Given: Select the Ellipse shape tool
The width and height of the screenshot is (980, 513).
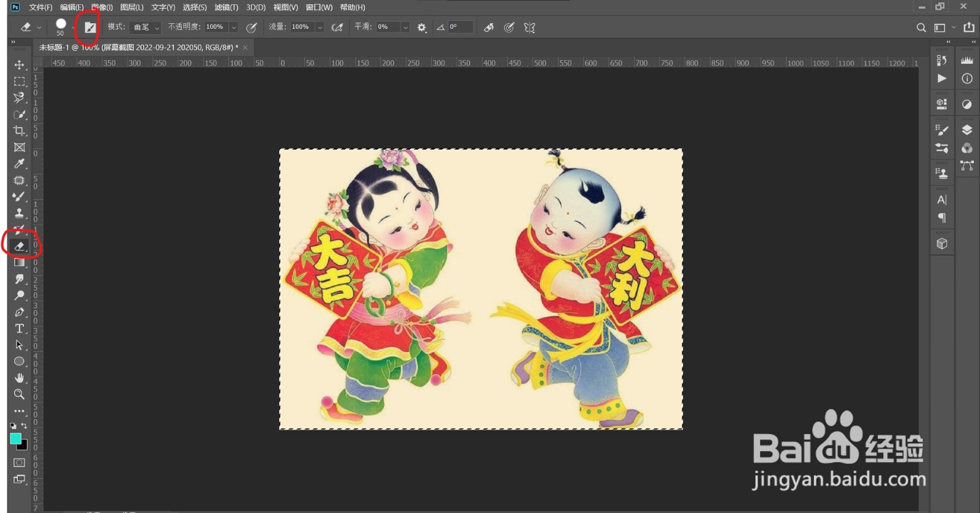Looking at the screenshot, I should 20,362.
